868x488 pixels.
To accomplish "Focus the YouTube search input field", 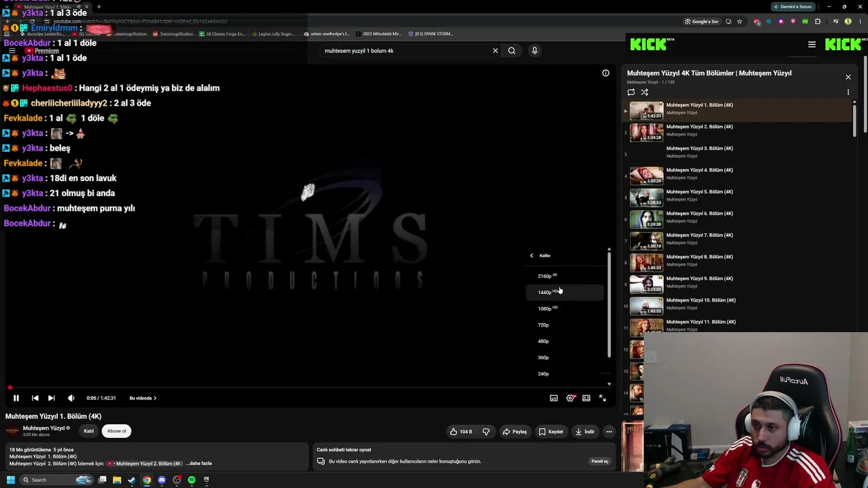I will [x=406, y=50].
